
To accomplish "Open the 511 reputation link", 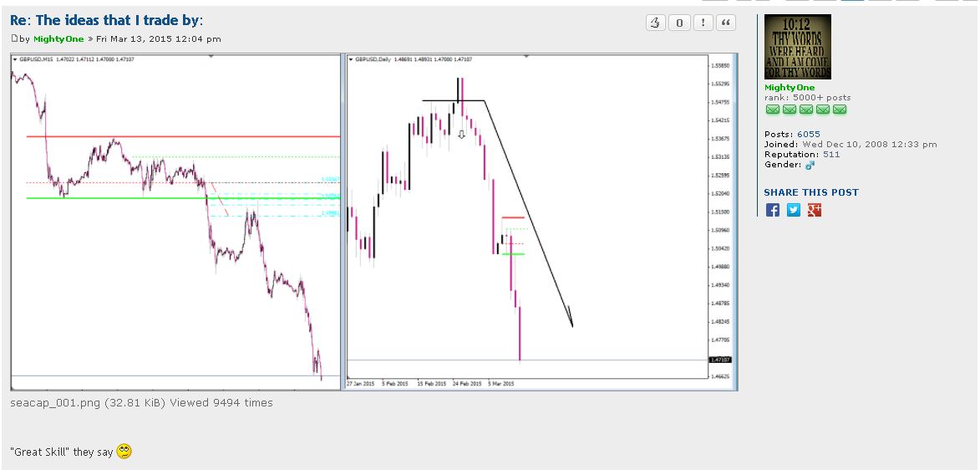I will point(832,154).
